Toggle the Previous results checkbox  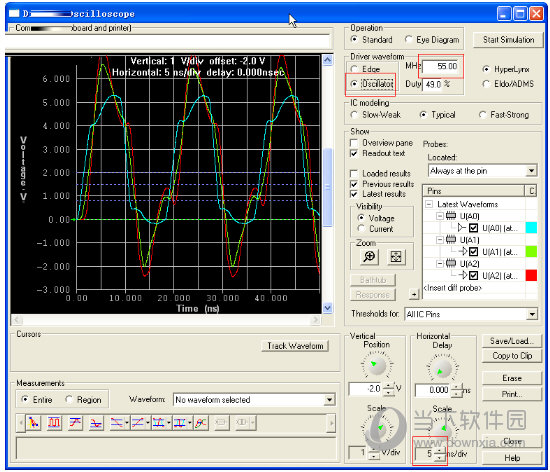pyautogui.click(x=354, y=184)
